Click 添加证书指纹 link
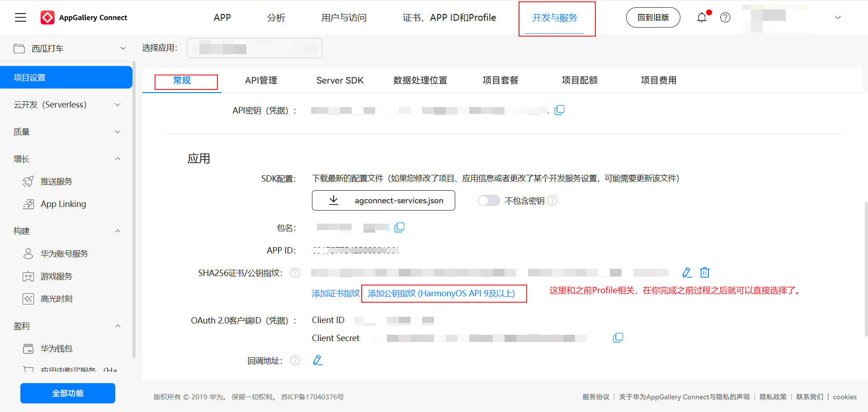 pyautogui.click(x=335, y=294)
